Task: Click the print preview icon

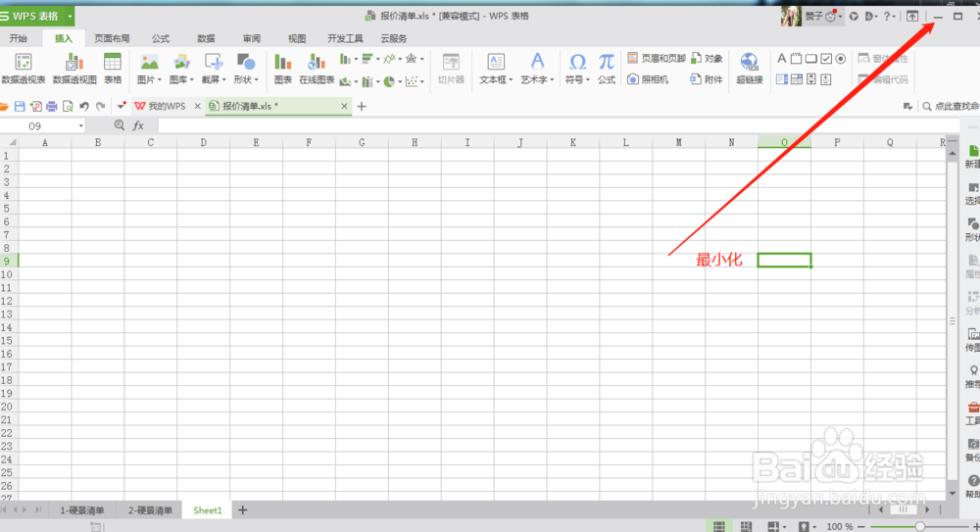Action: click(68, 106)
